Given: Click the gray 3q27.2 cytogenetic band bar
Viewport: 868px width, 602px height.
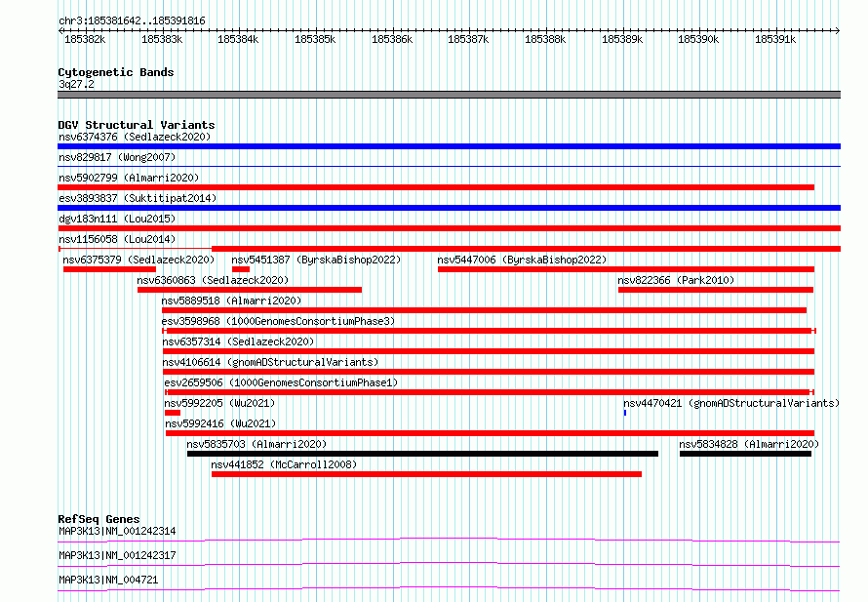Looking at the screenshot, I should point(449,96).
